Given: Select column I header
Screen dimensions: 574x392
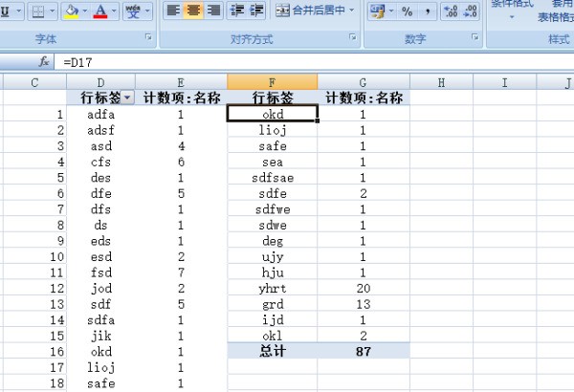Looking at the screenshot, I should click(x=505, y=82).
